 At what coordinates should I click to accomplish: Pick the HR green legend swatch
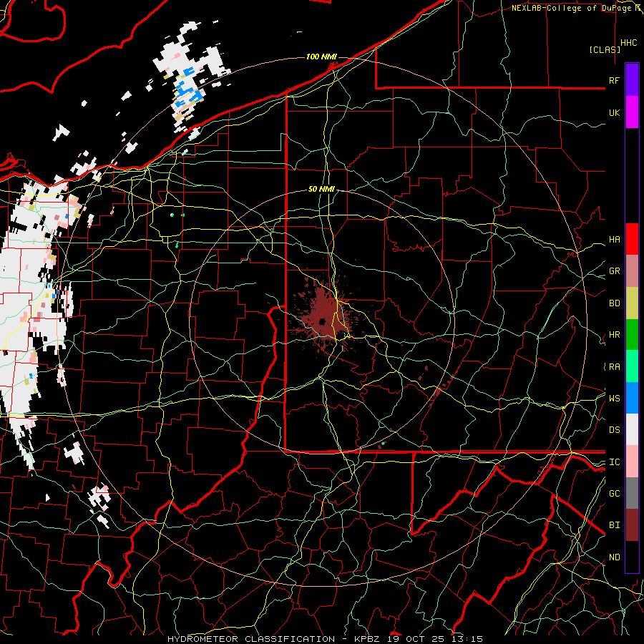point(632,335)
